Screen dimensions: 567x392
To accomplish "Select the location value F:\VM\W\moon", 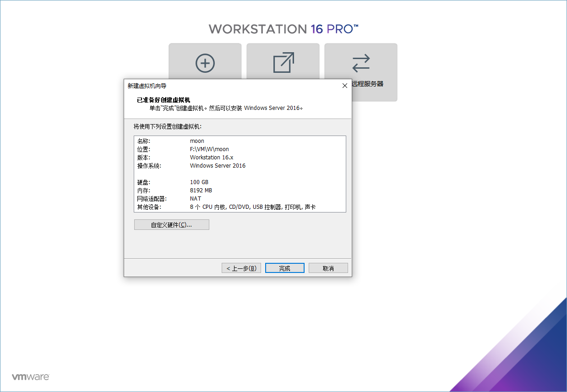I will (209, 149).
